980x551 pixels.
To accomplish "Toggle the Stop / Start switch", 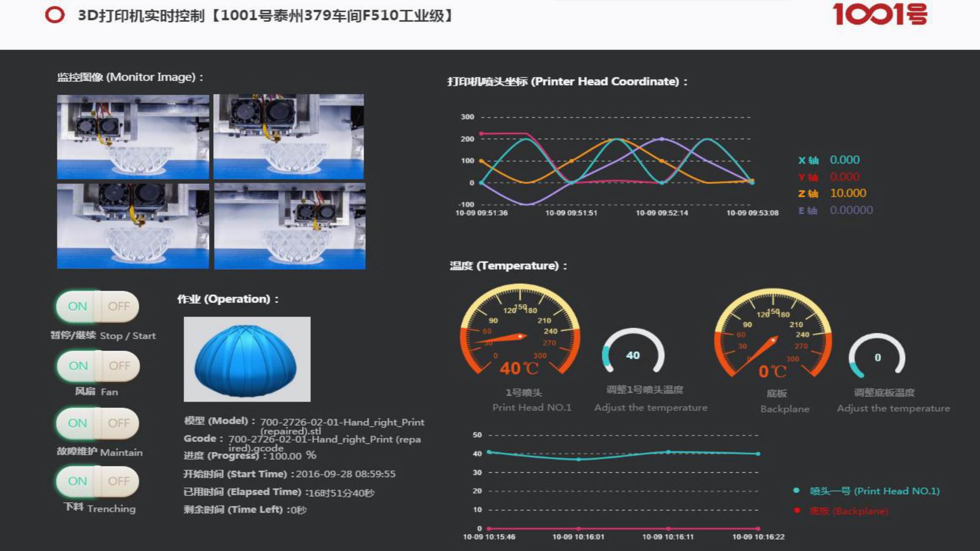I will [98, 307].
